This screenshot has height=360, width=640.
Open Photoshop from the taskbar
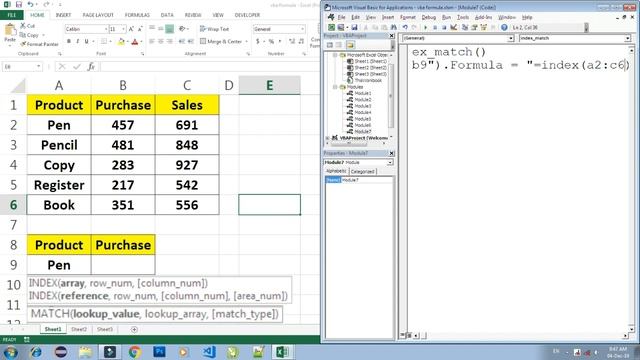159,351
